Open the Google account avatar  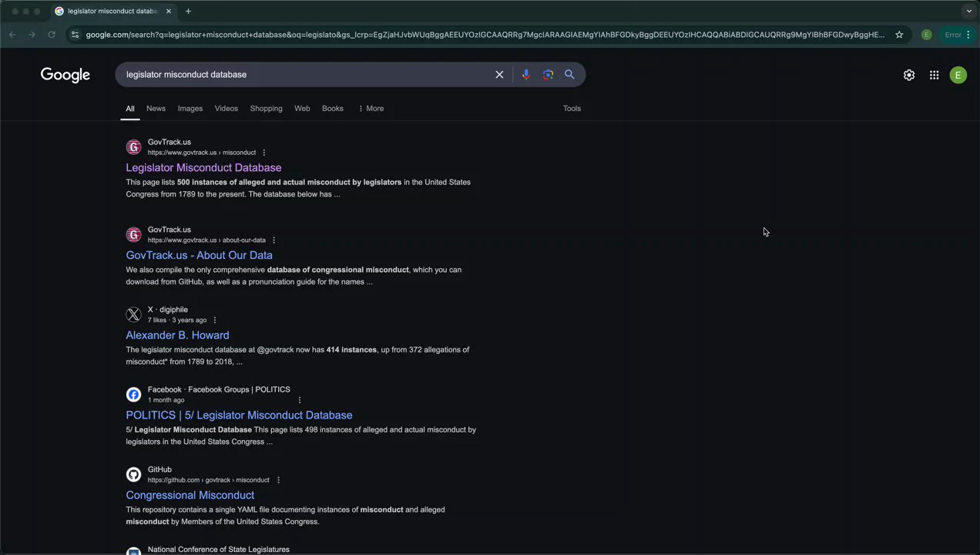(x=958, y=75)
